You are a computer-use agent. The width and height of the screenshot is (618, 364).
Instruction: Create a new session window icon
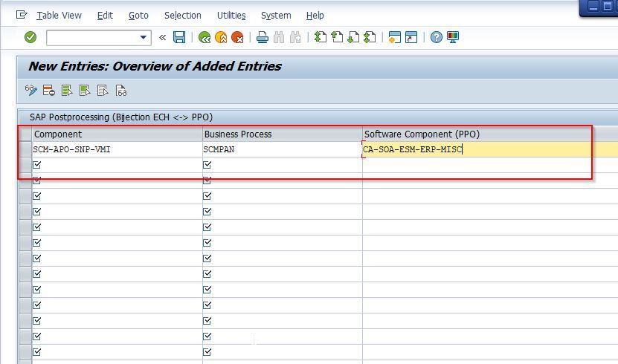[395, 37]
